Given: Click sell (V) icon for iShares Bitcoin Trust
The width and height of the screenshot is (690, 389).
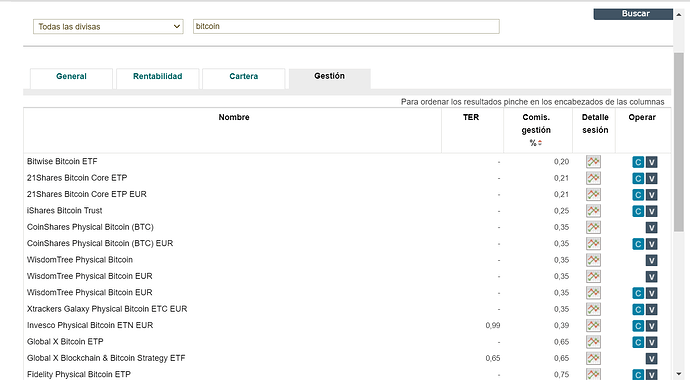Looking at the screenshot, I should click(651, 211).
